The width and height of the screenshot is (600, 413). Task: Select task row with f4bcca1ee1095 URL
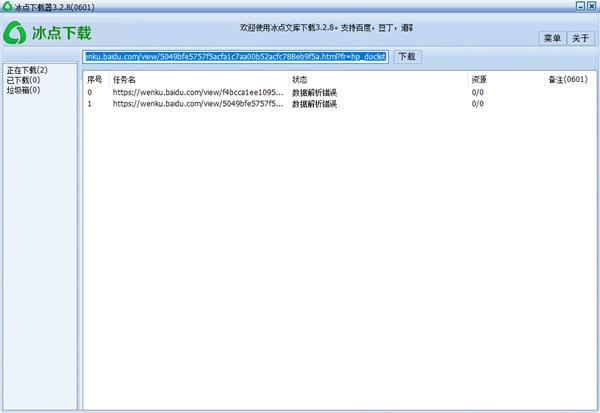click(339, 92)
